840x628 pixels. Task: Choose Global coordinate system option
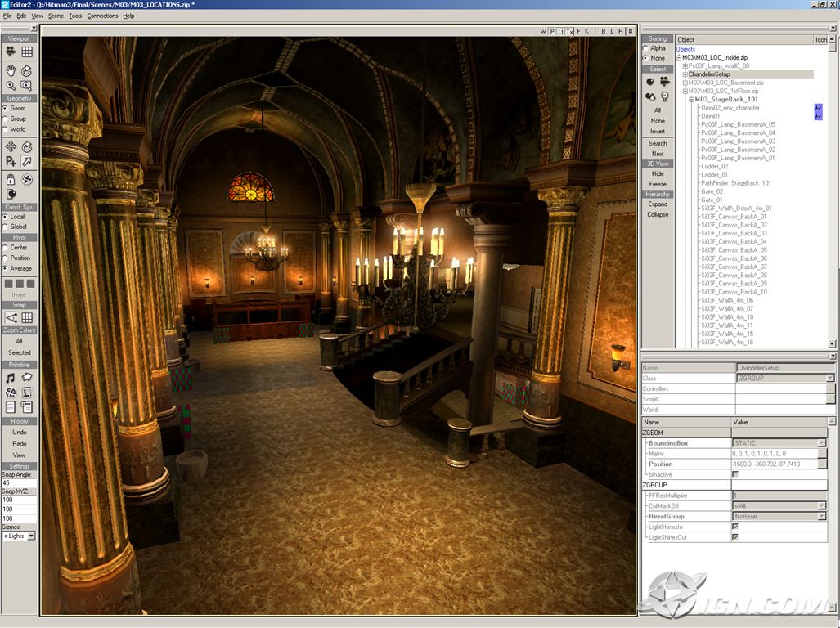pos(5,227)
